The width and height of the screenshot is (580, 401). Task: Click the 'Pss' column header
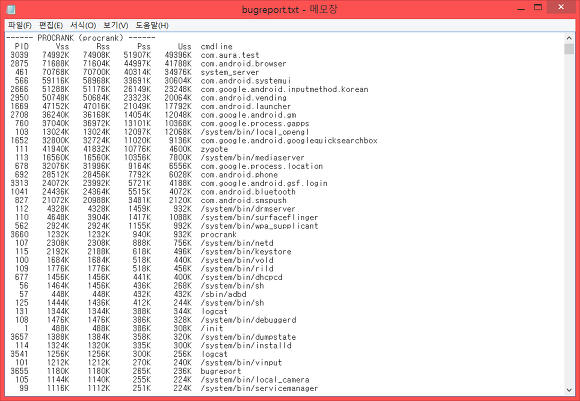[144, 47]
